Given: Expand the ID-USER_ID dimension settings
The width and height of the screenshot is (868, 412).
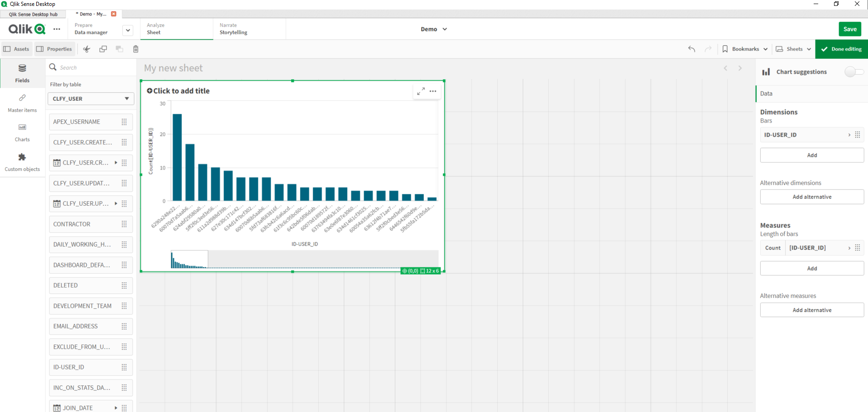Looking at the screenshot, I should [x=849, y=134].
